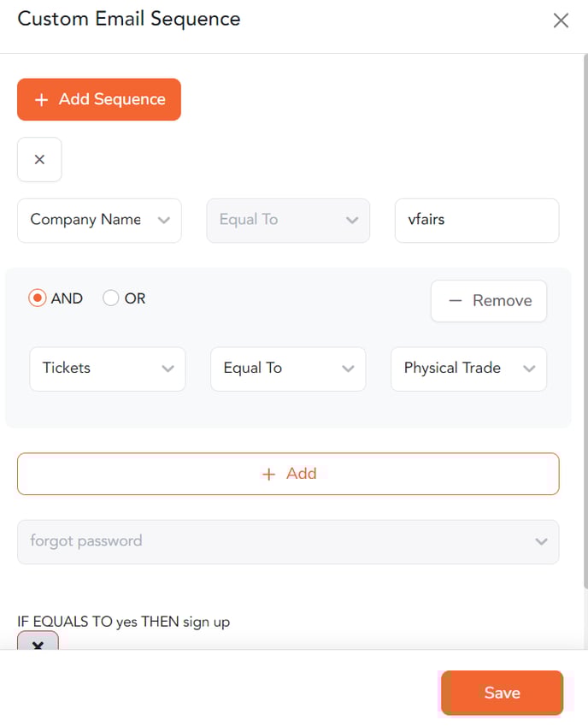
Task: Click the Add Sequence button
Action: click(x=99, y=99)
